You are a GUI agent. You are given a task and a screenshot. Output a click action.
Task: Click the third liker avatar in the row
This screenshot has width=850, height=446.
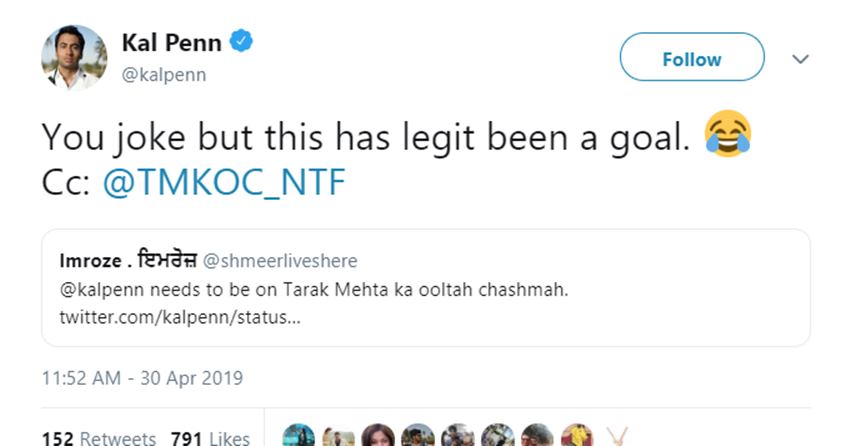378,438
